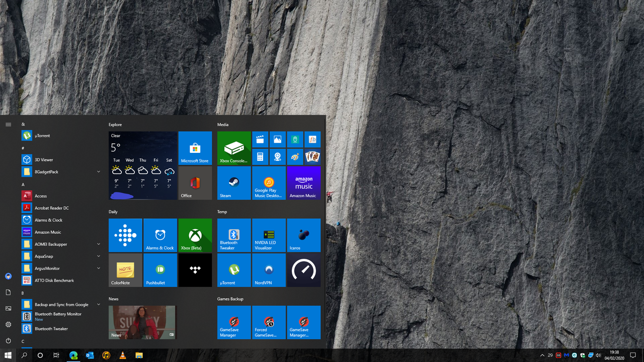
Task: Open the Speedtest gauge tile
Action: [x=304, y=270]
